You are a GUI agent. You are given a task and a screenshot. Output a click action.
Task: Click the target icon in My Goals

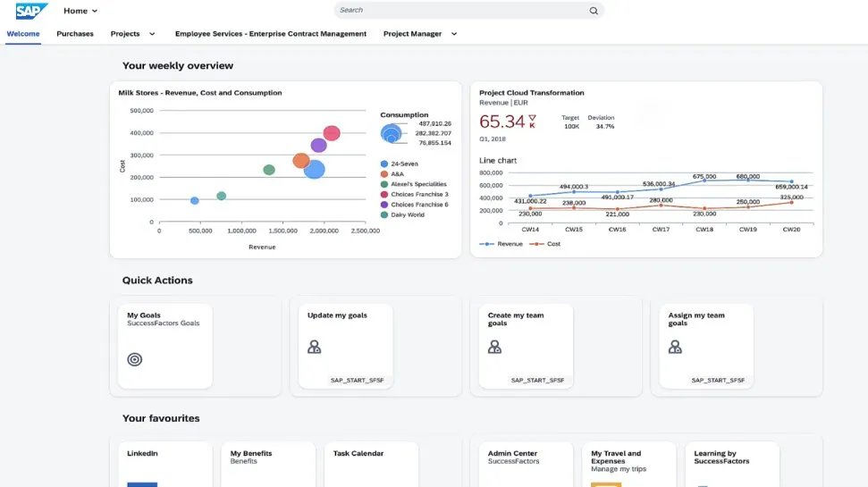pos(135,359)
